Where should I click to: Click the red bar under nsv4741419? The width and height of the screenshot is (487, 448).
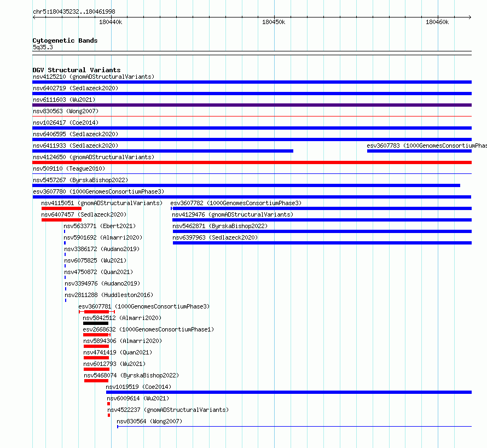(96, 358)
